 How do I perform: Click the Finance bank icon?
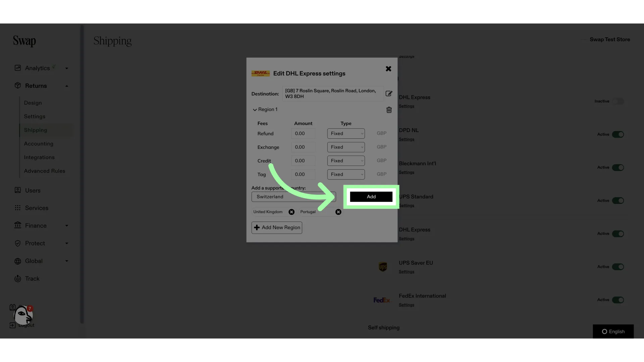pyautogui.click(x=18, y=225)
